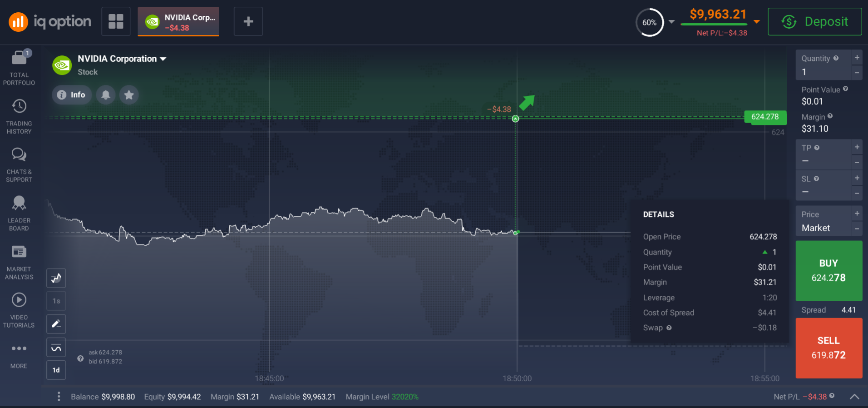Screen dimensions: 868x408
Task: Click the SL help icon
Action: [x=816, y=179]
